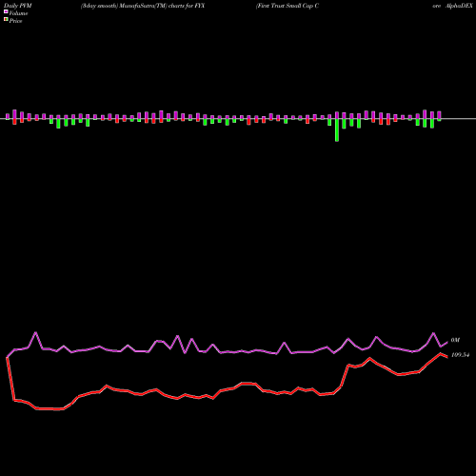
Task: Click the end of the magenta volume line
Action: [x=447, y=343]
